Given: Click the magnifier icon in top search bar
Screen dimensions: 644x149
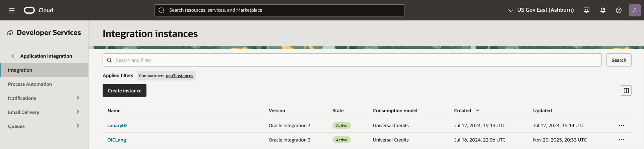Looking at the screenshot, I should pyautogui.click(x=162, y=10).
